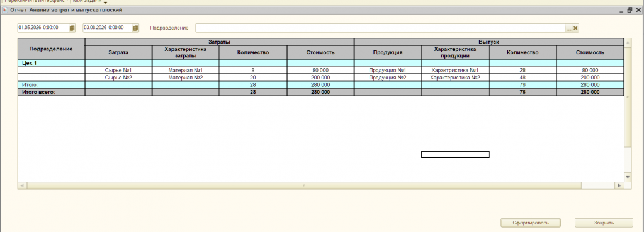Click the report window icon in title bar
The image size is (644, 232).
pos(5,10)
